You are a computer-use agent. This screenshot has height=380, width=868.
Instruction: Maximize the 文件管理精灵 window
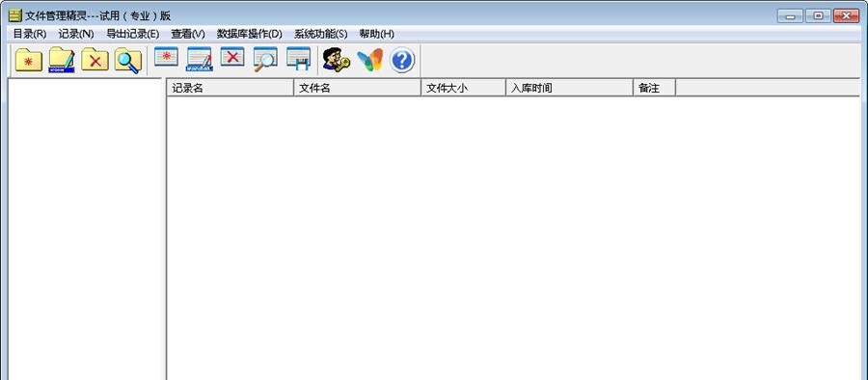[818, 16]
